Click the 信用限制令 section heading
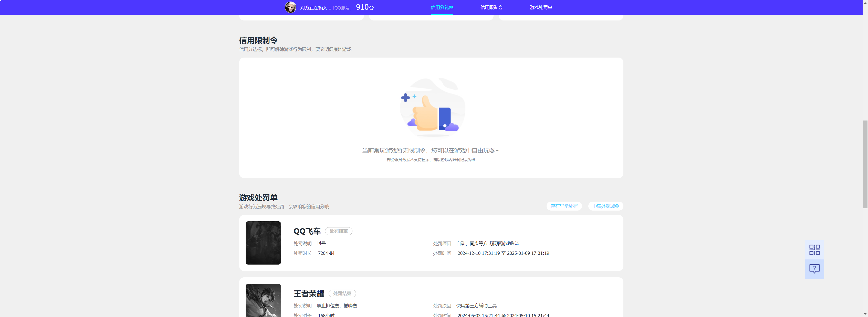Image resolution: width=868 pixels, height=317 pixels. [x=258, y=40]
